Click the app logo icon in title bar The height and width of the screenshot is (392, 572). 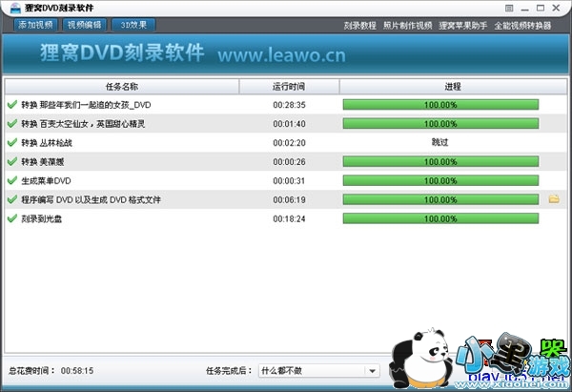click(14, 8)
